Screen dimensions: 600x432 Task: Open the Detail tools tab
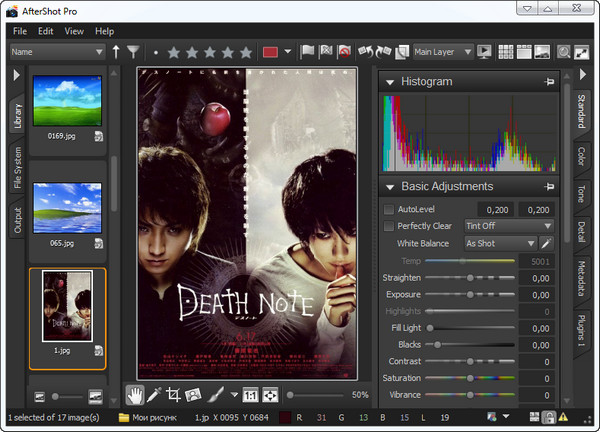click(x=581, y=232)
